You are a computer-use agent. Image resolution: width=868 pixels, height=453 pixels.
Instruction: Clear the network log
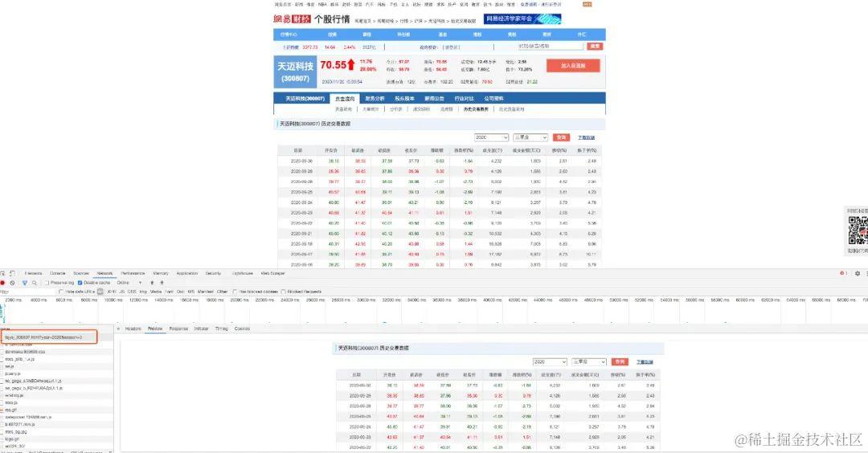coord(12,283)
